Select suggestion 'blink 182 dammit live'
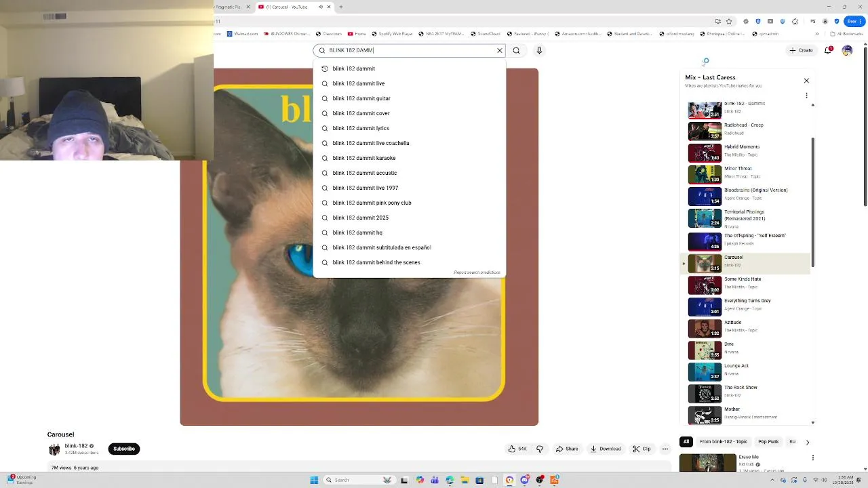 point(410,83)
